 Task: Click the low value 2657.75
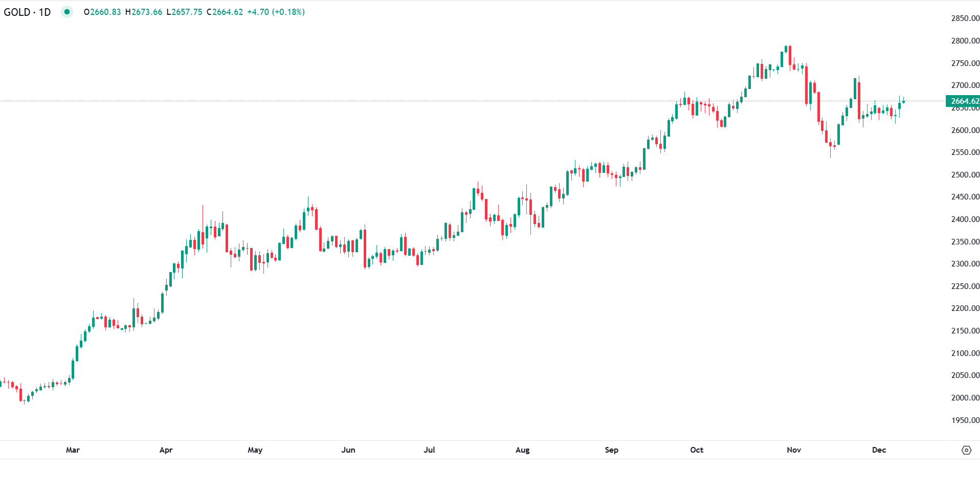pyautogui.click(x=187, y=12)
